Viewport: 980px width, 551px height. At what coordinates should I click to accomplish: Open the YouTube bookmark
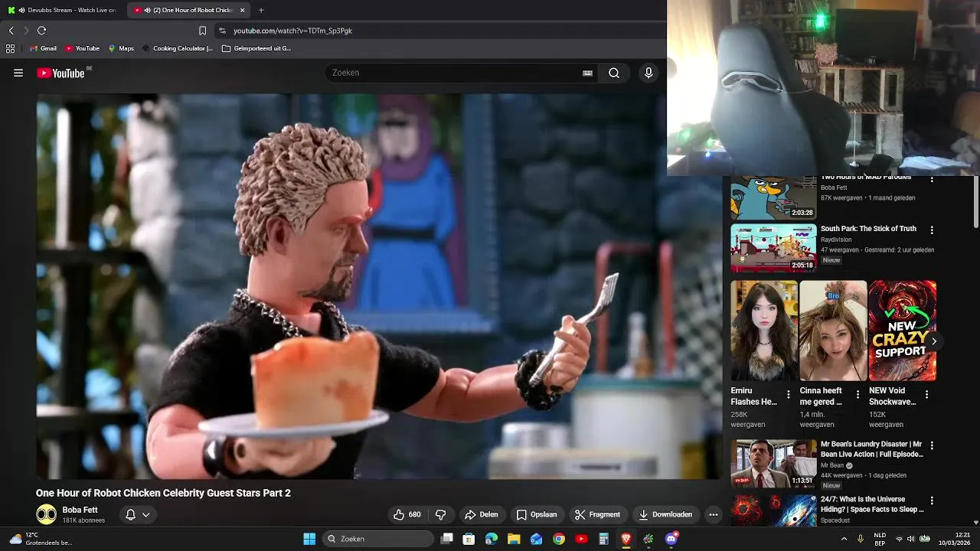click(82, 48)
